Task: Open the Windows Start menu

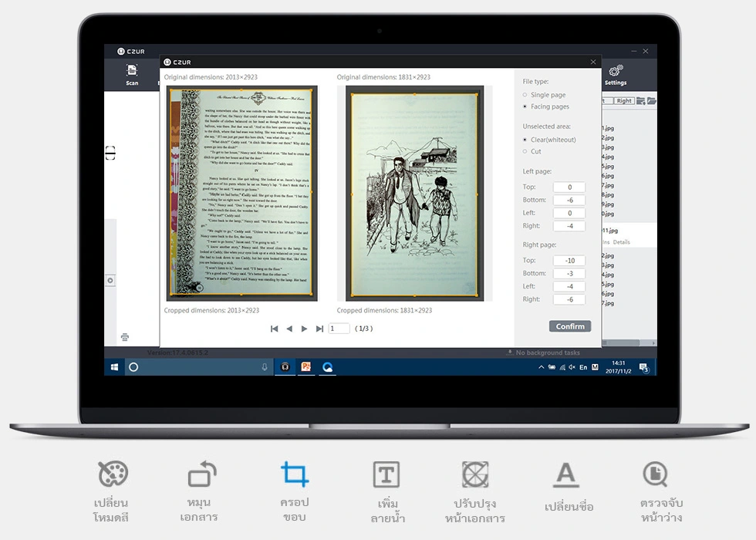Action: [114, 367]
